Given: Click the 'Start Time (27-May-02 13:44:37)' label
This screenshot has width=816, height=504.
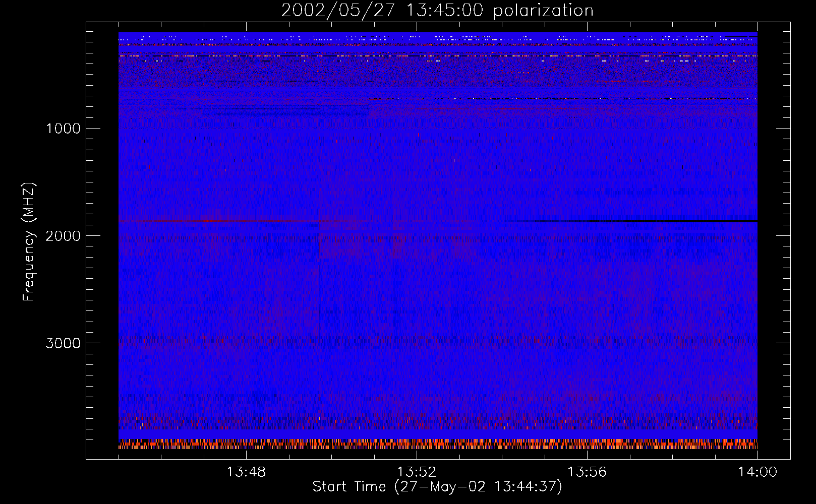Looking at the screenshot, I should tap(437, 487).
